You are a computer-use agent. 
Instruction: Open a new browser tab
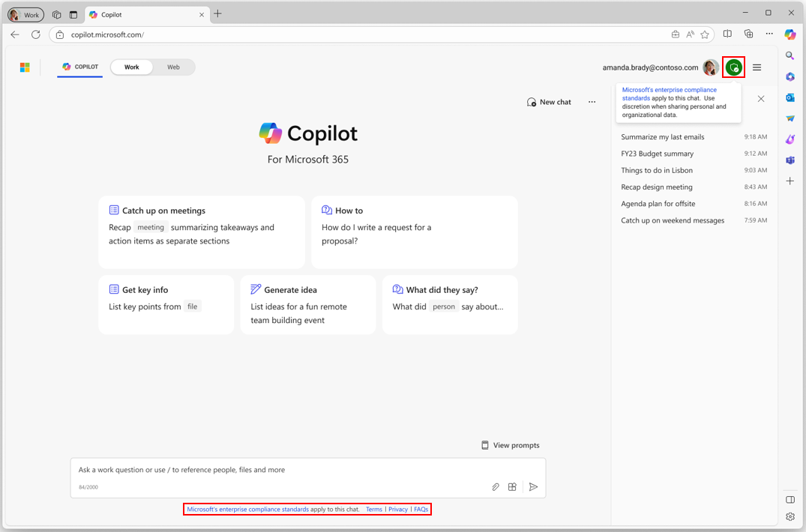(x=218, y=14)
